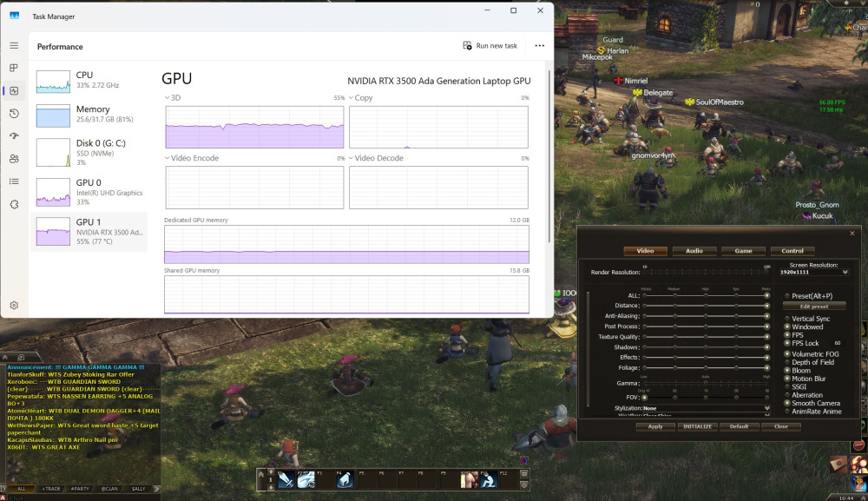Enable the Depth of Field option
This screenshot has width=868, height=501.
(787, 362)
